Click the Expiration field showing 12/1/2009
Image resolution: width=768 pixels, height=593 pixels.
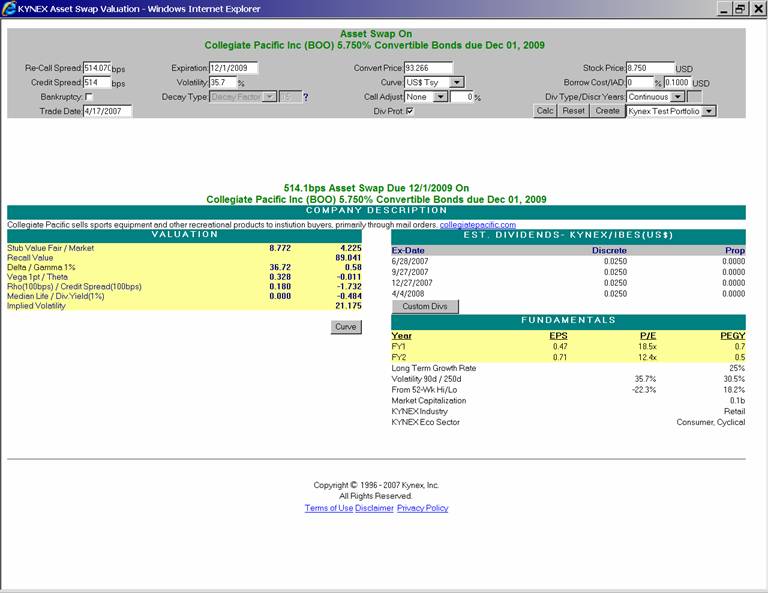(233, 68)
